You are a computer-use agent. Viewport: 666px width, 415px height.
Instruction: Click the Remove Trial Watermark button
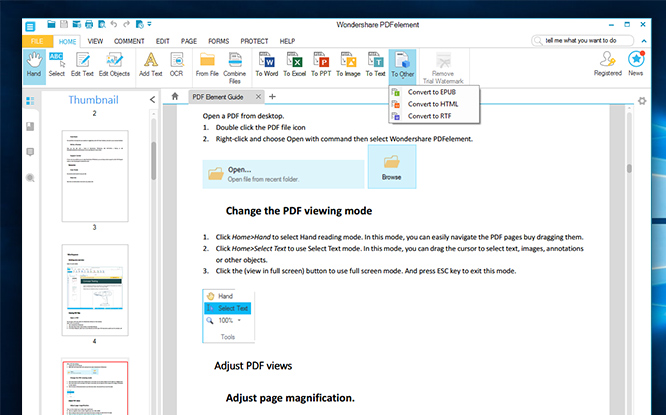coord(443,68)
